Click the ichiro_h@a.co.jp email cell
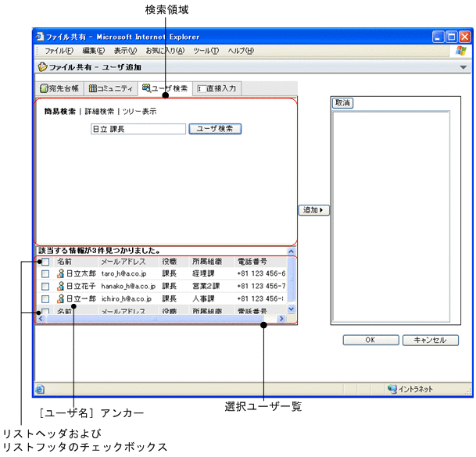Image resolution: width=476 pixels, height=457 pixels. [x=127, y=299]
